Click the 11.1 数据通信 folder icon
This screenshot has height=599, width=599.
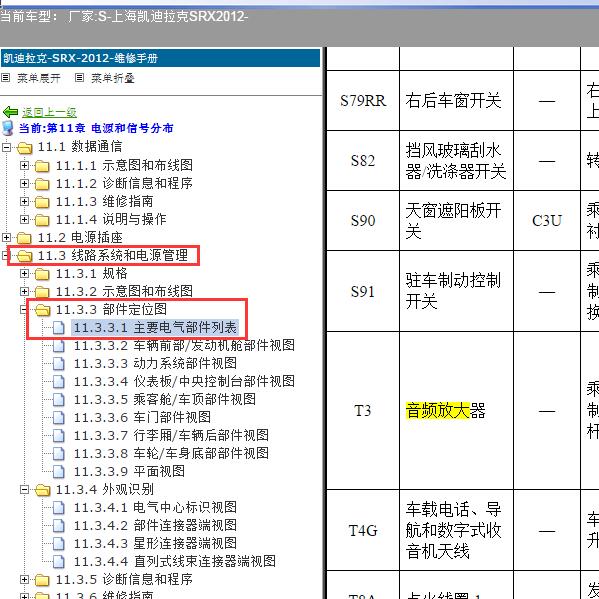point(25,147)
